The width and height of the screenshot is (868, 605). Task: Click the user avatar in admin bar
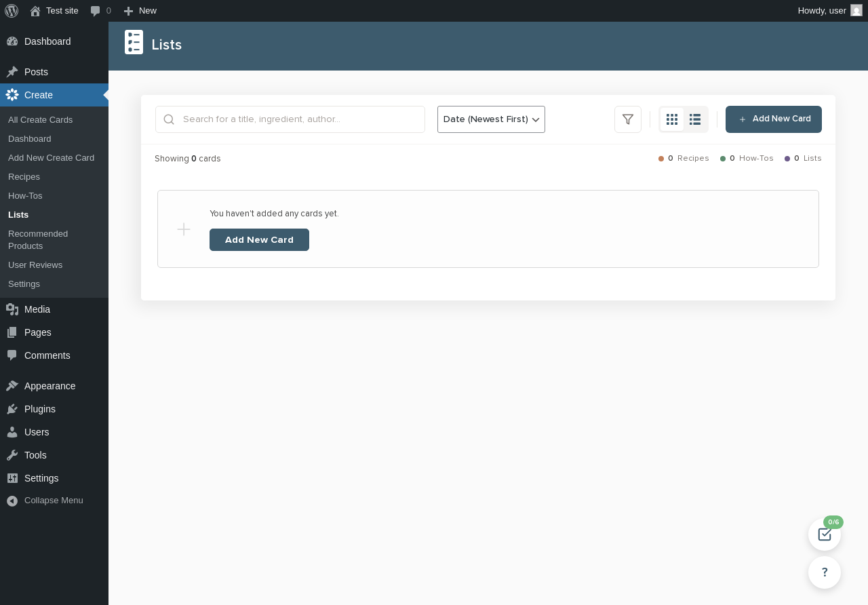[x=856, y=11]
